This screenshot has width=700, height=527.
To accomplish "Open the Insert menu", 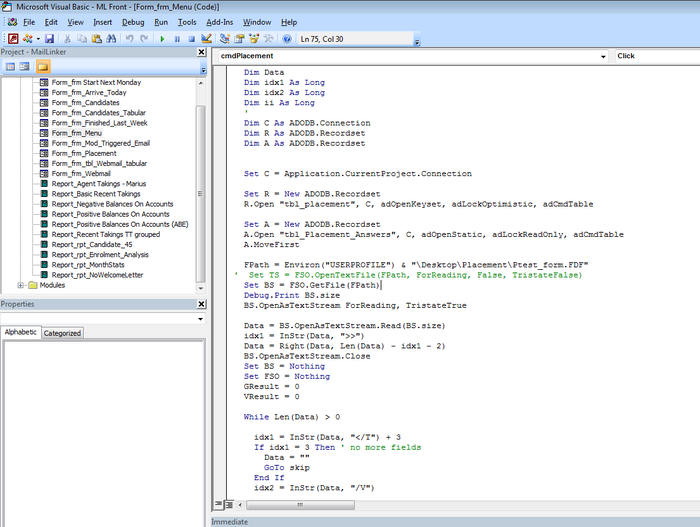I will pyautogui.click(x=102, y=22).
